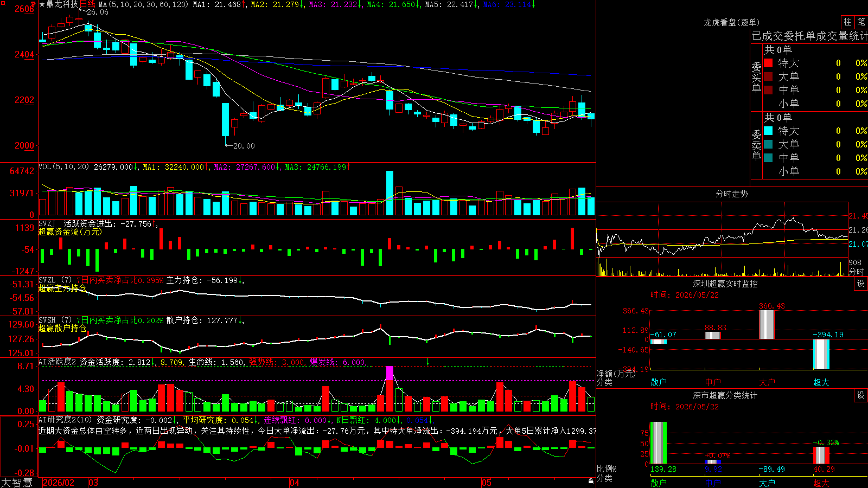868x488 pixels.
Task: Click the green down arrow in AI活跃度2 header
Action: click(x=427, y=362)
